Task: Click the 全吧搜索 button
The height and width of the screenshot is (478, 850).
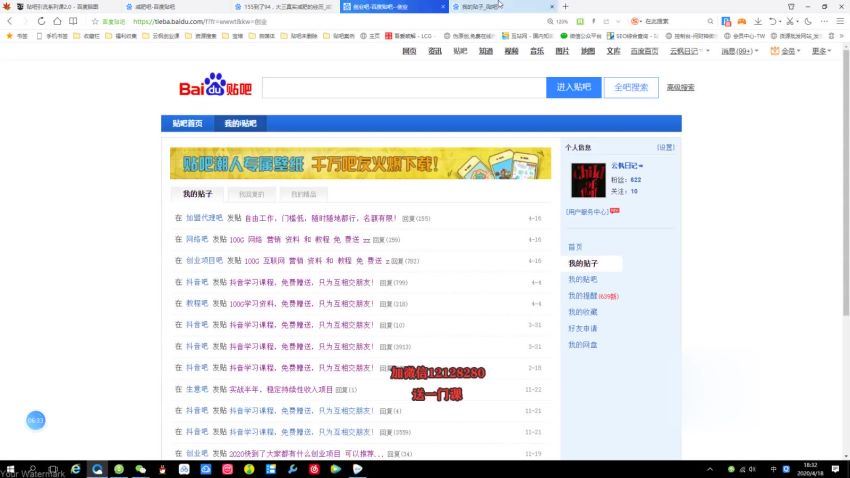Action: (631, 87)
